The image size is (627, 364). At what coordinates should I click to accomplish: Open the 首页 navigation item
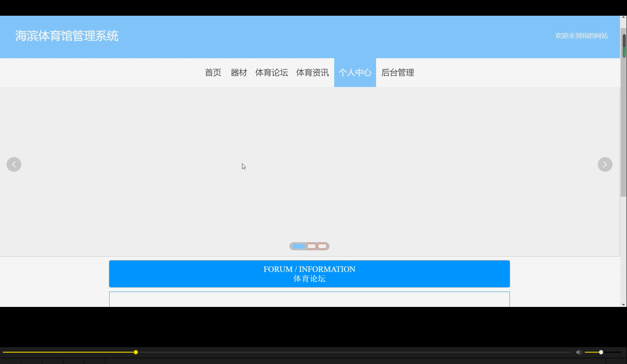[213, 72]
